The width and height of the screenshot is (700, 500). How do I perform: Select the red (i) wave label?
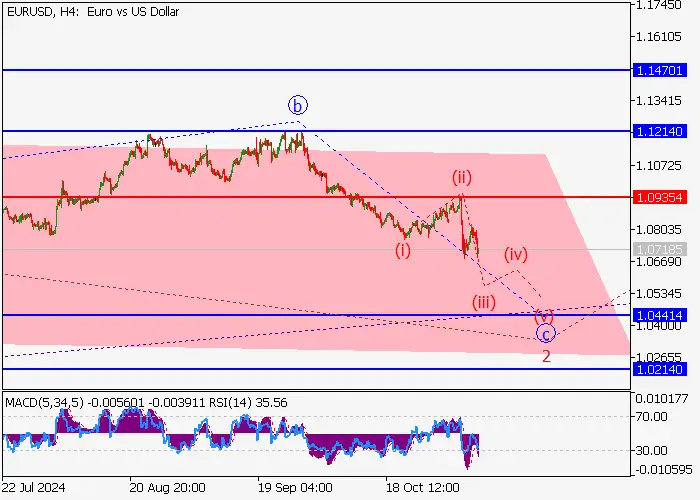tap(403, 250)
